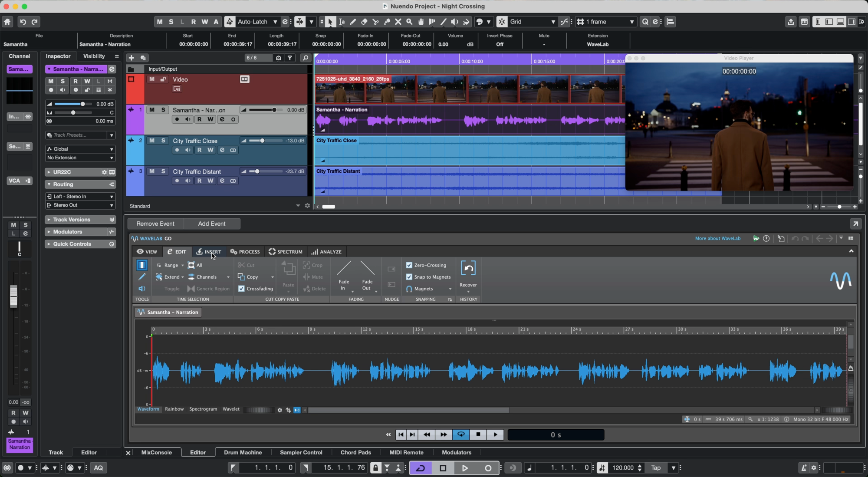
Task: Click the Fade In icon
Action: 344,269
